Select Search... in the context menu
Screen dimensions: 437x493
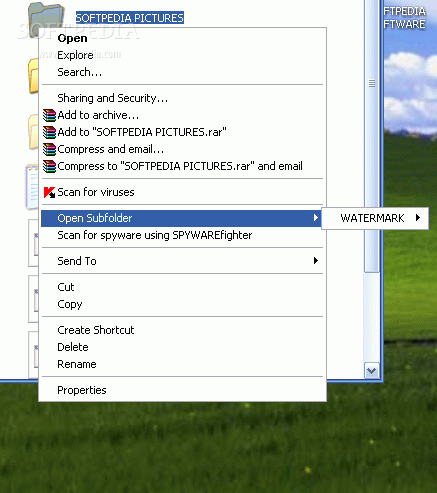pos(182,72)
